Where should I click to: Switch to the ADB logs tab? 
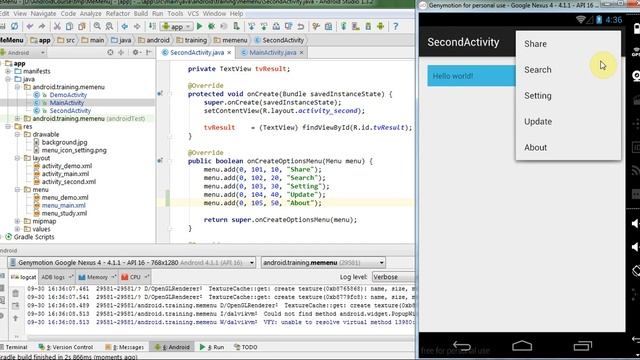[x=56, y=277]
